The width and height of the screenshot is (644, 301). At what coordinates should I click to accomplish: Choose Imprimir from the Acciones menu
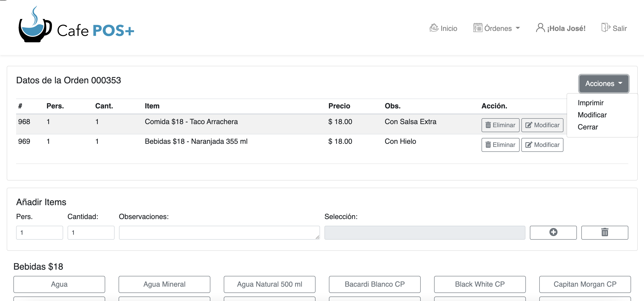pos(590,103)
